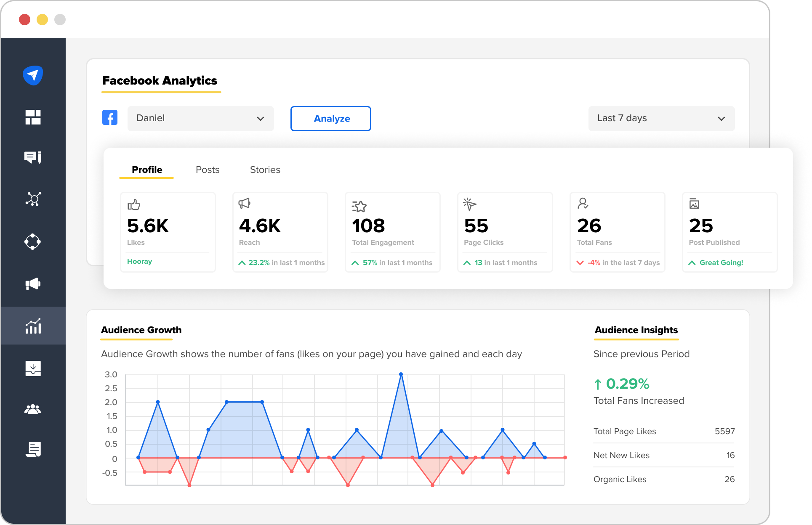Click the team members icon in sidebar
This screenshot has height=525, width=812.
(x=33, y=409)
